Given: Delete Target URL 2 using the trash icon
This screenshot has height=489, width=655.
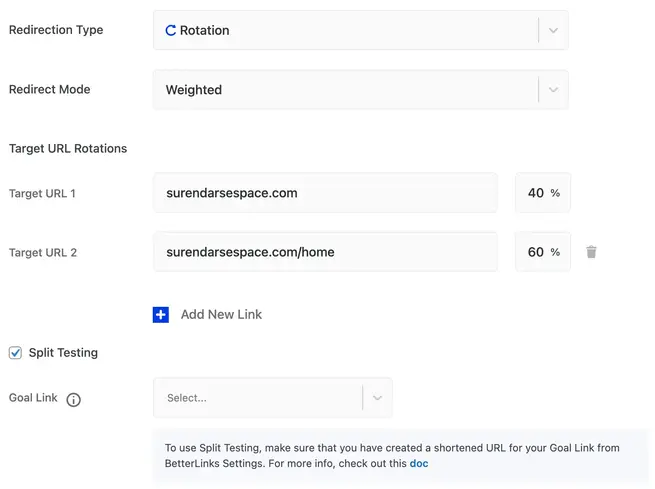Looking at the screenshot, I should tap(591, 252).
